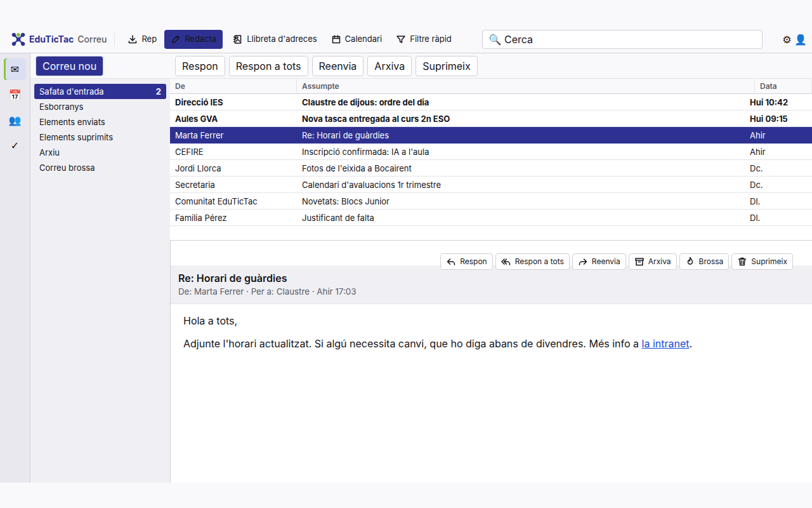812x508 pixels.
Task: Click the Redacta compose button
Action: point(193,39)
